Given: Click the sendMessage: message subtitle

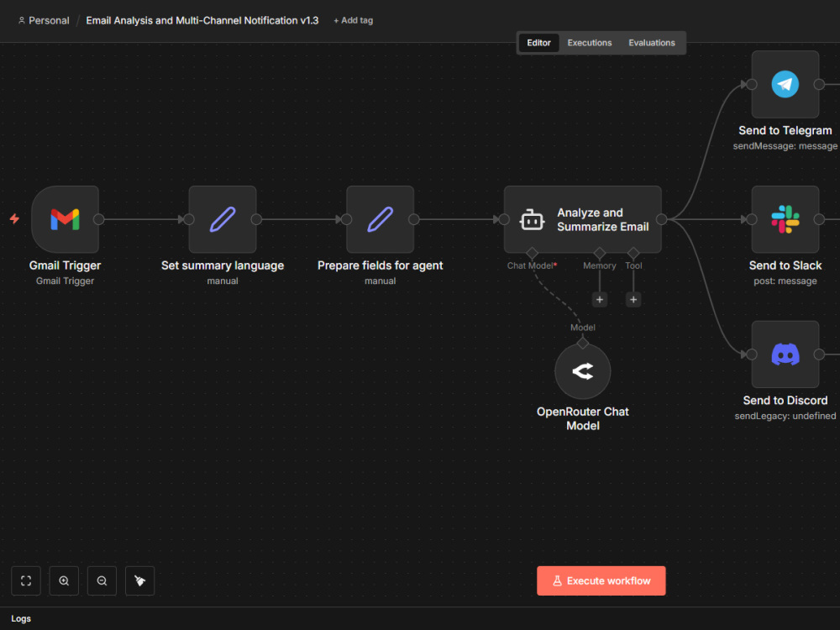Looking at the screenshot, I should [785, 145].
